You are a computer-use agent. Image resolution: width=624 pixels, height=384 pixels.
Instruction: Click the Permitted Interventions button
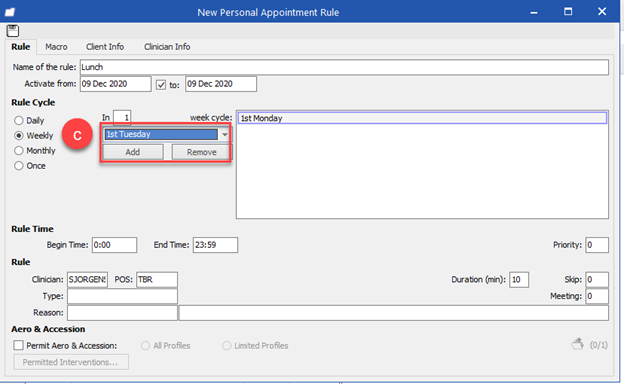71,362
